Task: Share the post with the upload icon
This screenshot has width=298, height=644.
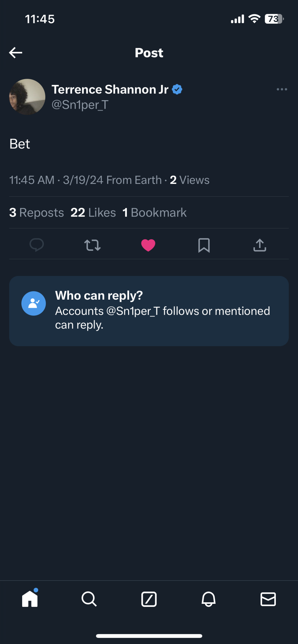Action: point(260,245)
